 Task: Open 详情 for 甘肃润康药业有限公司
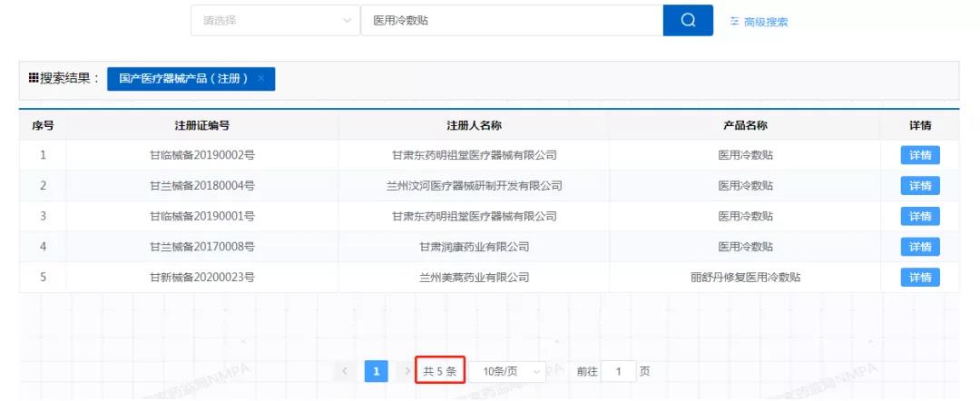919,247
